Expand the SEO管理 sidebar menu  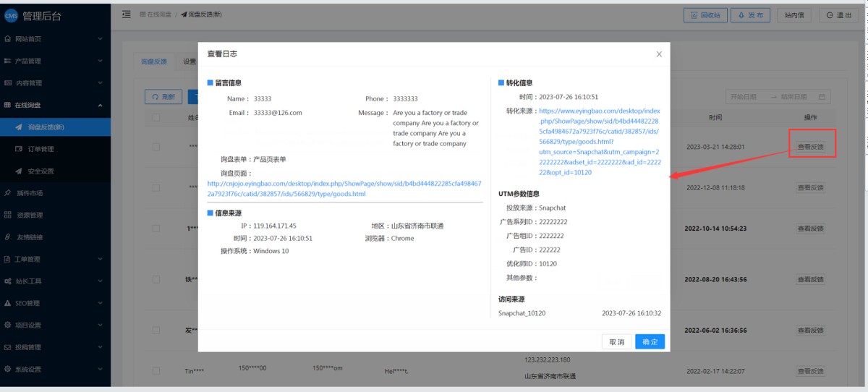(54, 303)
